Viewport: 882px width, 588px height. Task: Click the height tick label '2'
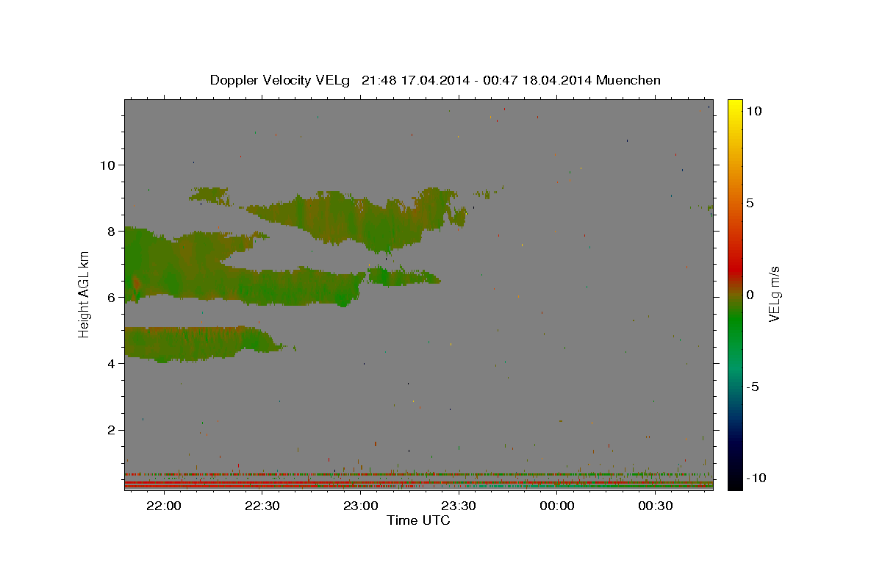pyautogui.click(x=111, y=430)
